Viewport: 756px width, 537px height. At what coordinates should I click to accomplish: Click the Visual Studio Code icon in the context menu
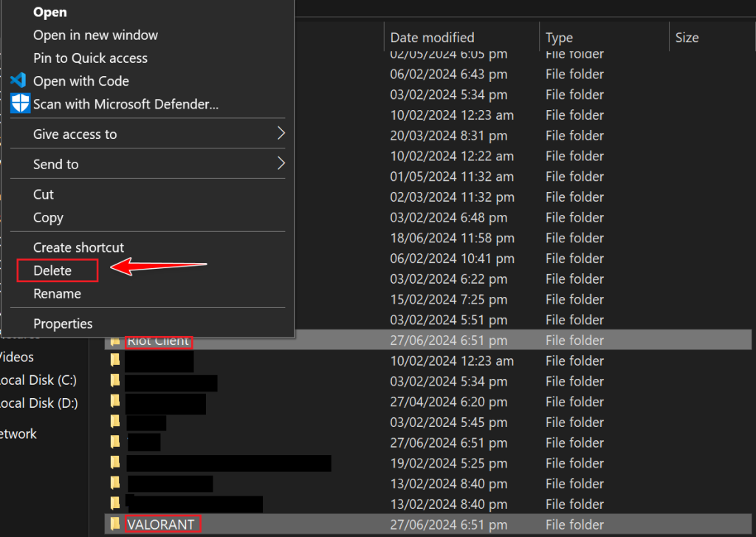click(18, 80)
